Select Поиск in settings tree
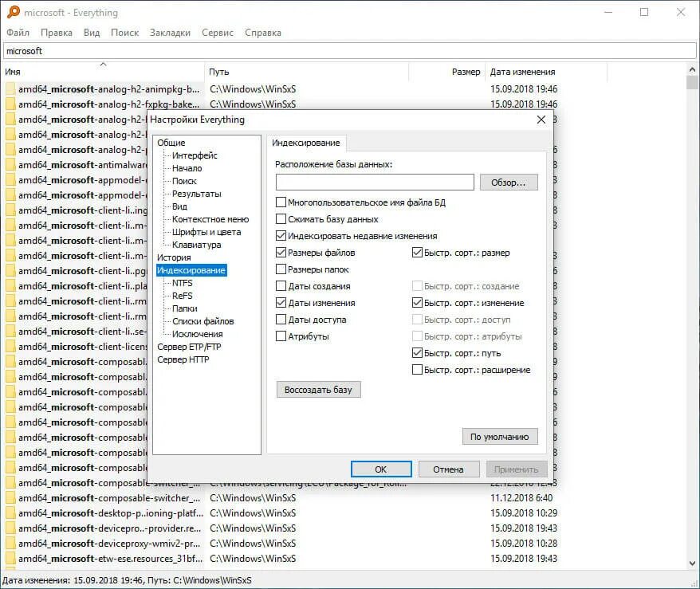This screenshot has height=589, width=700. (x=184, y=181)
